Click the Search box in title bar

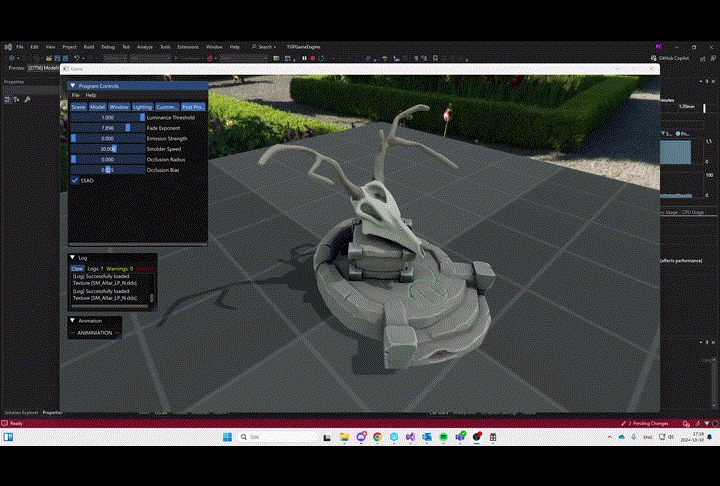[x=264, y=47]
